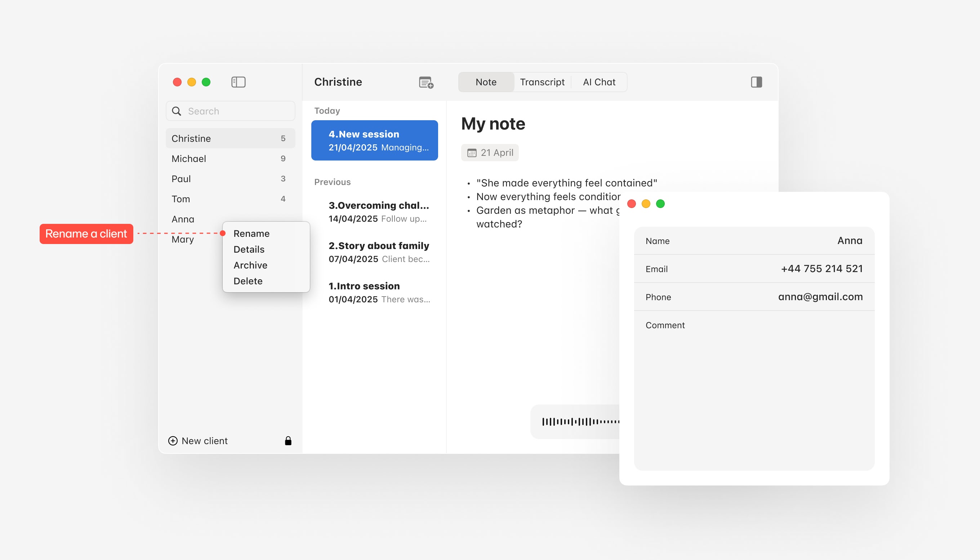Choose Rename from the context menu
The image size is (980, 560).
[x=251, y=234]
